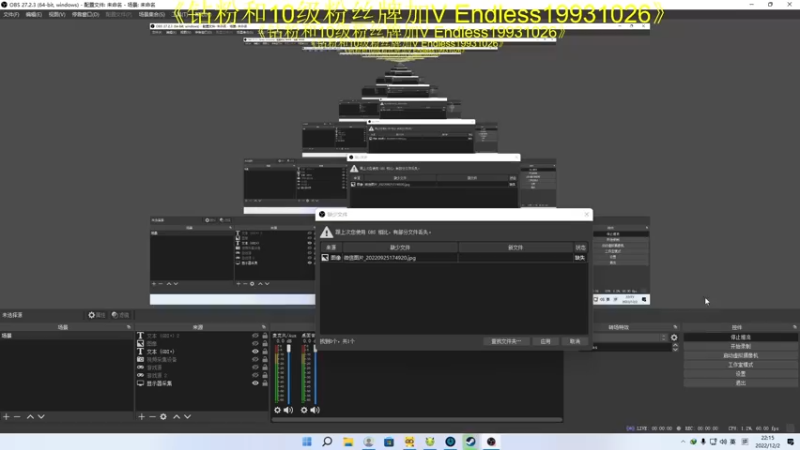Click 启动虚拟摄像机 in Controls

tap(740, 356)
